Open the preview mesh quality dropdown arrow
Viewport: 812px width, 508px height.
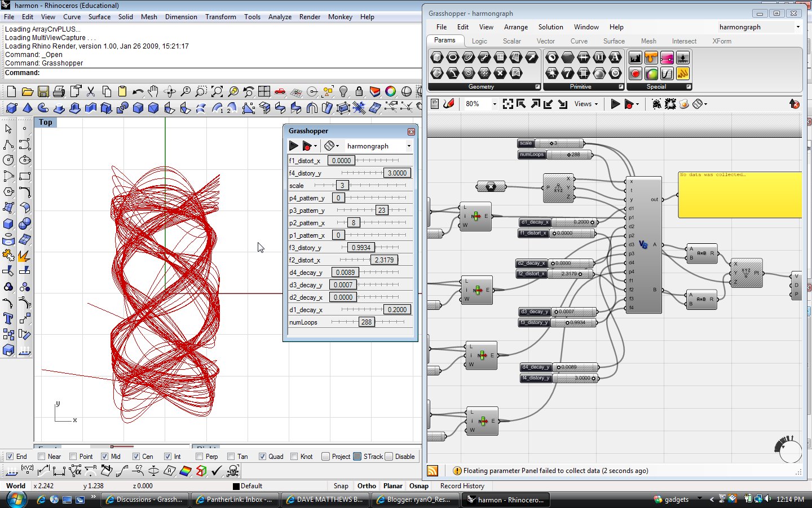[705, 104]
